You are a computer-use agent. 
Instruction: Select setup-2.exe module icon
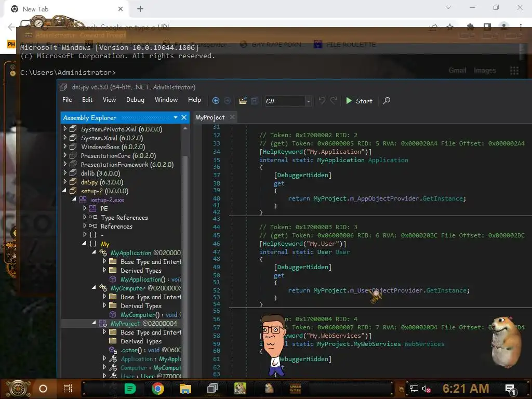(x=83, y=199)
